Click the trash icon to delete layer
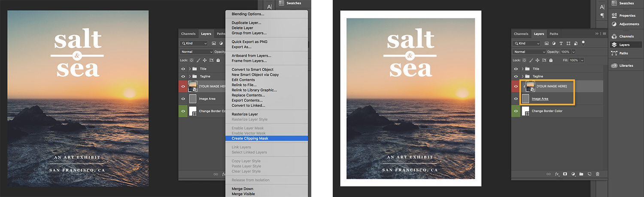644x197 pixels. pos(597,174)
